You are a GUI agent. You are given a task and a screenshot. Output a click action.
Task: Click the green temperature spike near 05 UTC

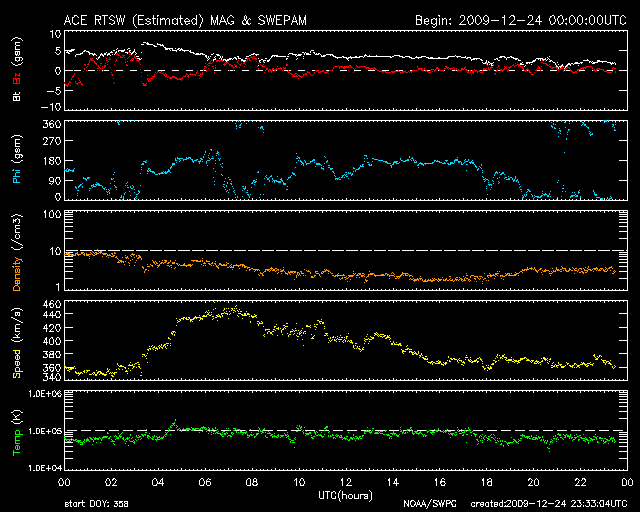pyautogui.click(x=175, y=421)
